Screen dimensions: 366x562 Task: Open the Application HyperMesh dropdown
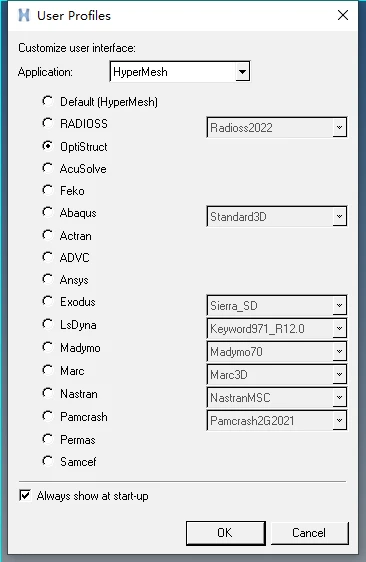[x=180, y=72]
